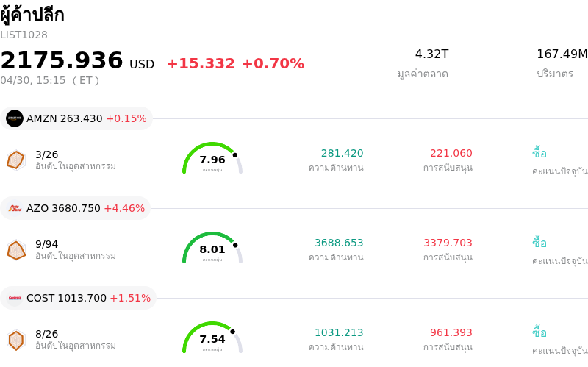Screen dimensions: 588x367
Task: Click the COST 7.54 score gauge
Action: point(212,338)
